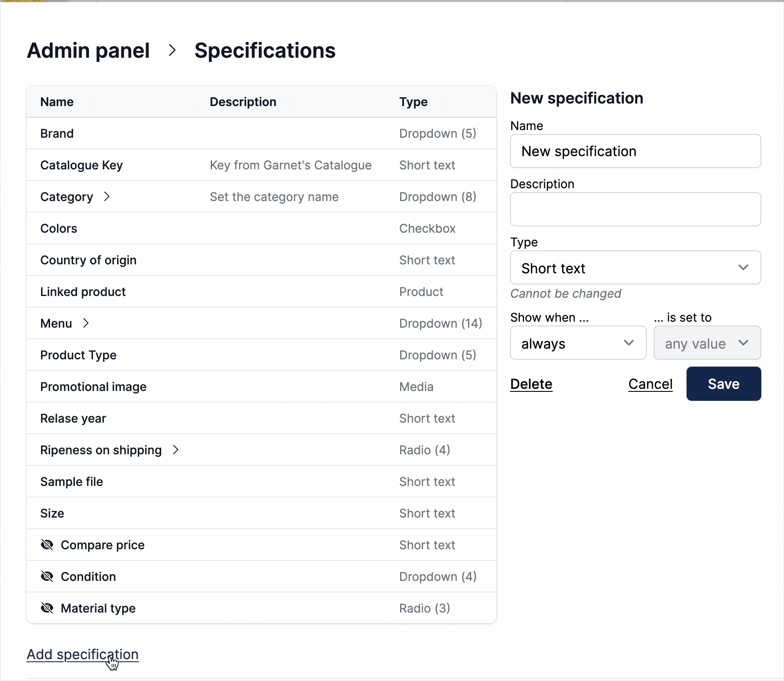This screenshot has height=681, width=784.
Task: Open the Type dropdown showing Short text
Action: pyautogui.click(x=635, y=268)
